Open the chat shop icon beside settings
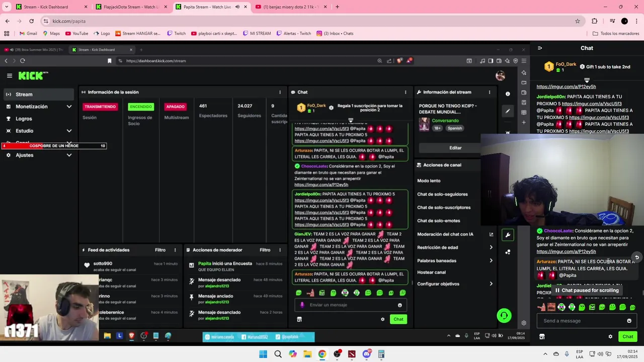644x362 pixels. click(542, 336)
